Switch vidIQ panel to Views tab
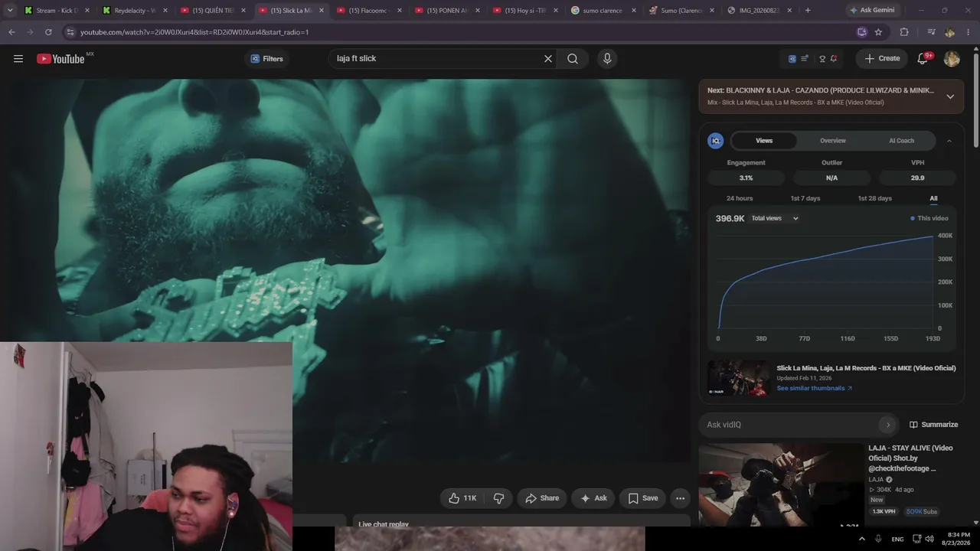 (x=764, y=141)
